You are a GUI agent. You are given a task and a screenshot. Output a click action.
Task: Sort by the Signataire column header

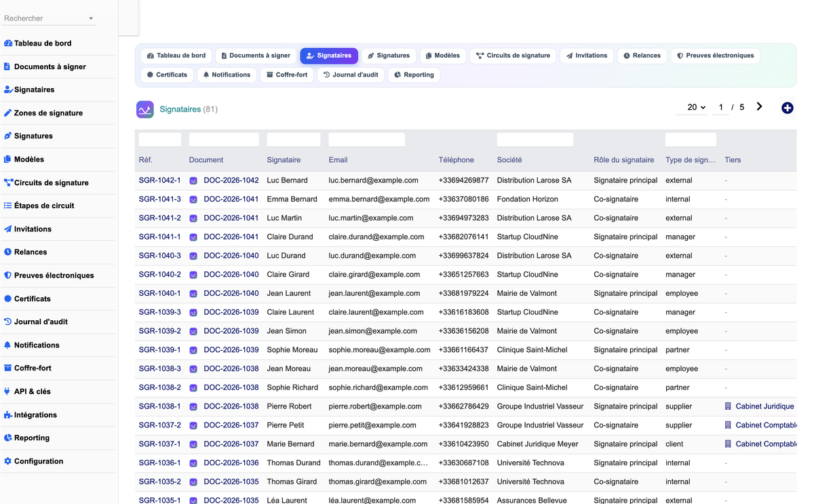pos(284,160)
